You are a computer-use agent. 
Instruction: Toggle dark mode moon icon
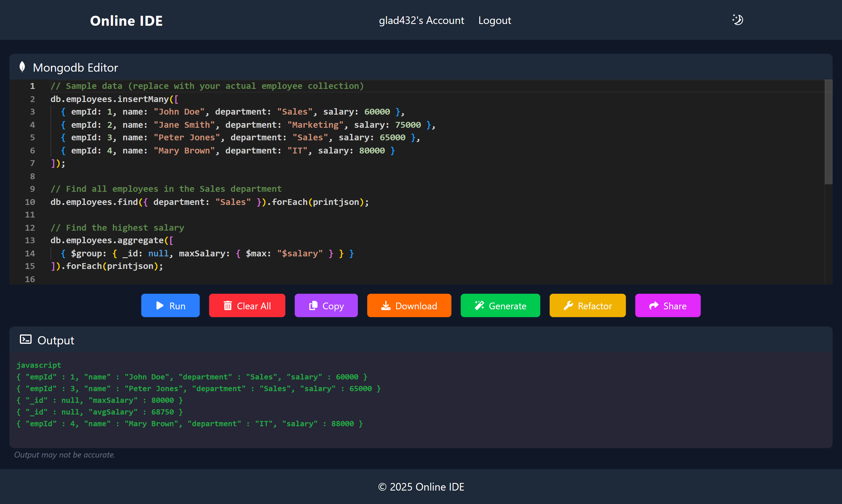[737, 20]
